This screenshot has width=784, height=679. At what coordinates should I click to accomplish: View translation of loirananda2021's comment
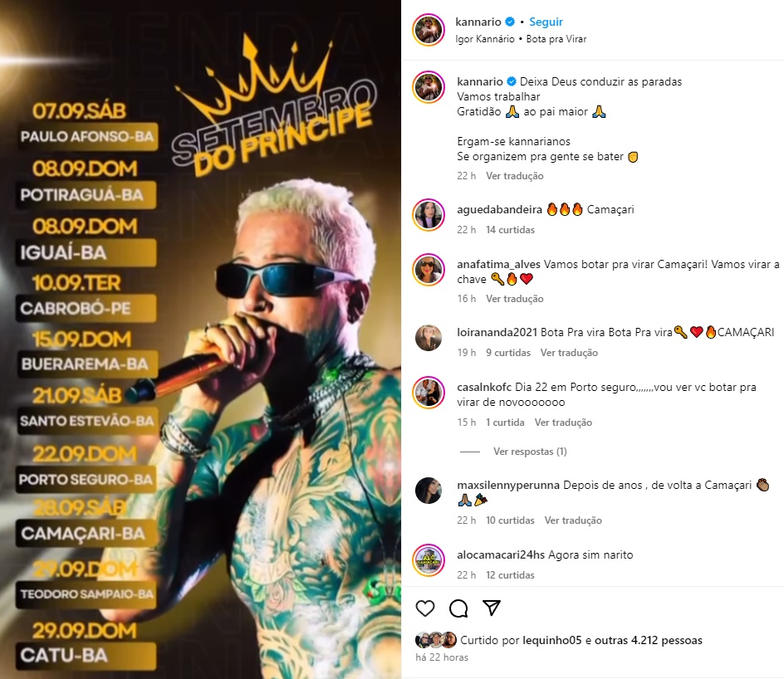[569, 353]
